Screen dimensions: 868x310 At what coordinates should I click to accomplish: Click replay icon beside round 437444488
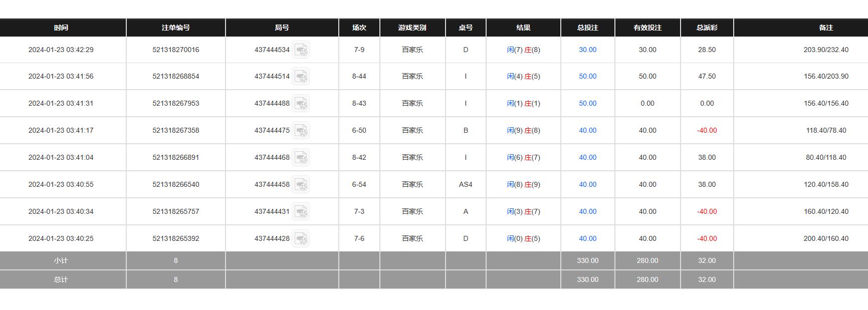click(x=301, y=104)
